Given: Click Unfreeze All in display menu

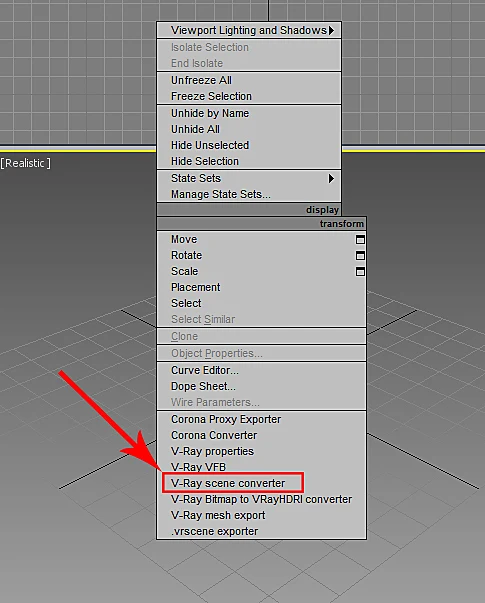Looking at the screenshot, I should (201, 80).
